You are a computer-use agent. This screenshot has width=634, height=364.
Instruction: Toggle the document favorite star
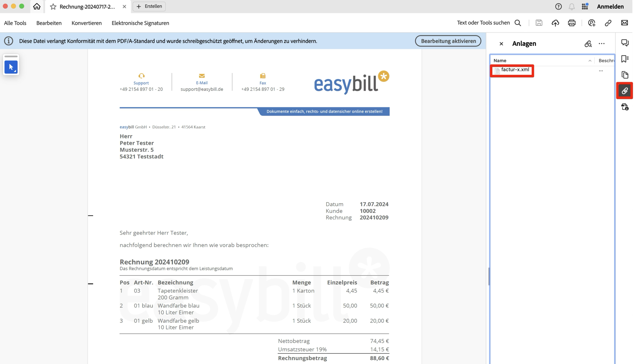pos(53,7)
